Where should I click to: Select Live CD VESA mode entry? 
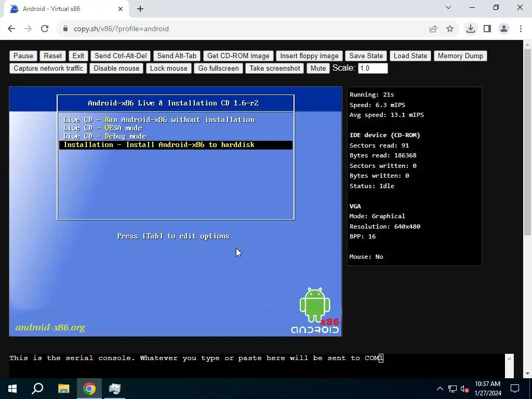pyautogui.click(x=103, y=128)
